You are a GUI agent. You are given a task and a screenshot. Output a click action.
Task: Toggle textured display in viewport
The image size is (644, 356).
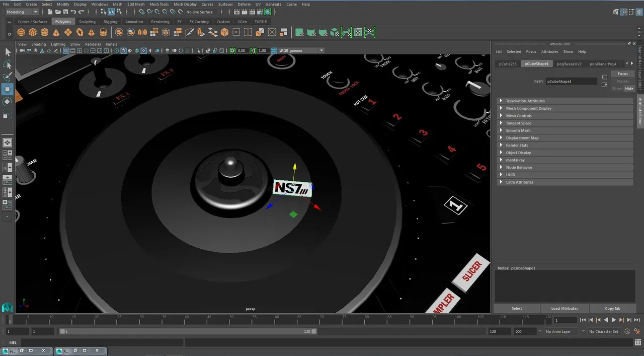point(143,50)
